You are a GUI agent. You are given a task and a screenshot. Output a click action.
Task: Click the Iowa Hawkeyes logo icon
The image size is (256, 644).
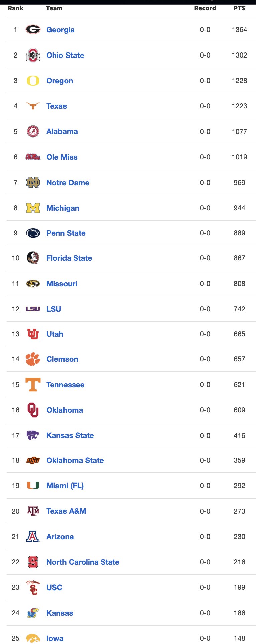click(x=33, y=638)
